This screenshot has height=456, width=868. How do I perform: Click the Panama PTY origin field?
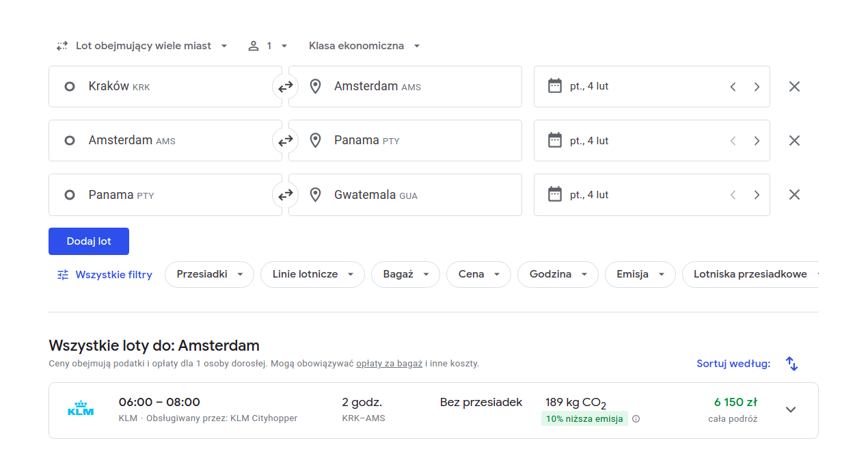[165, 195]
